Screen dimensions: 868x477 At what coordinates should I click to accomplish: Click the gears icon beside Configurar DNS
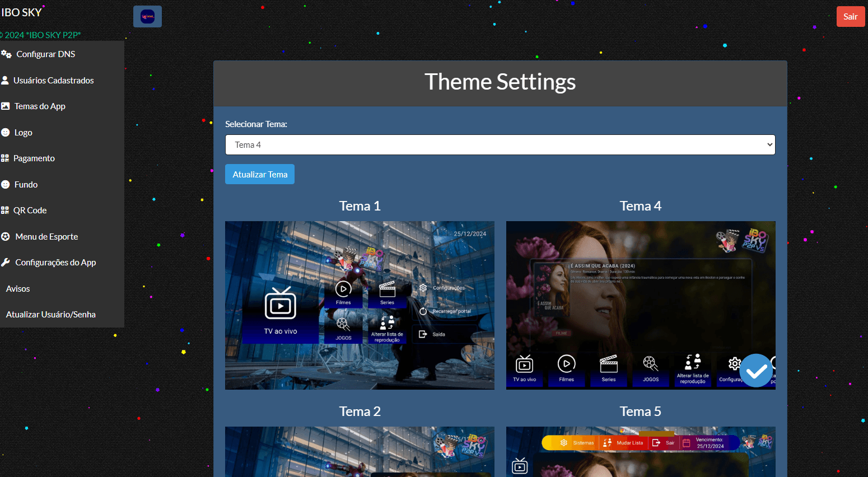[6, 54]
